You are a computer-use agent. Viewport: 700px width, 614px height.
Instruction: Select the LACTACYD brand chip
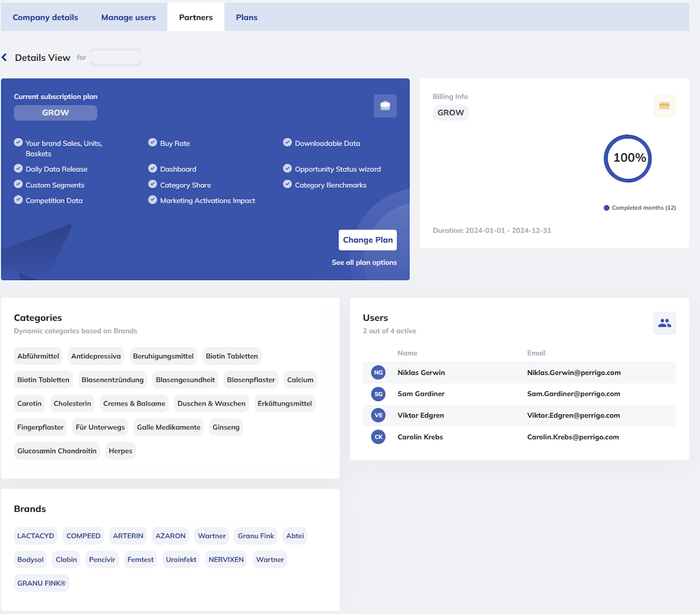(36, 536)
